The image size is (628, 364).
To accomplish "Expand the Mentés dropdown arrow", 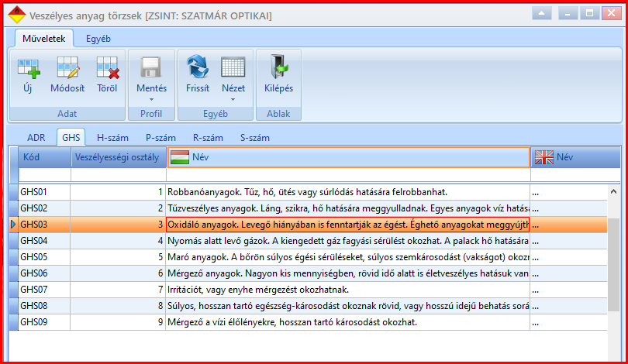I will pos(151,100).
